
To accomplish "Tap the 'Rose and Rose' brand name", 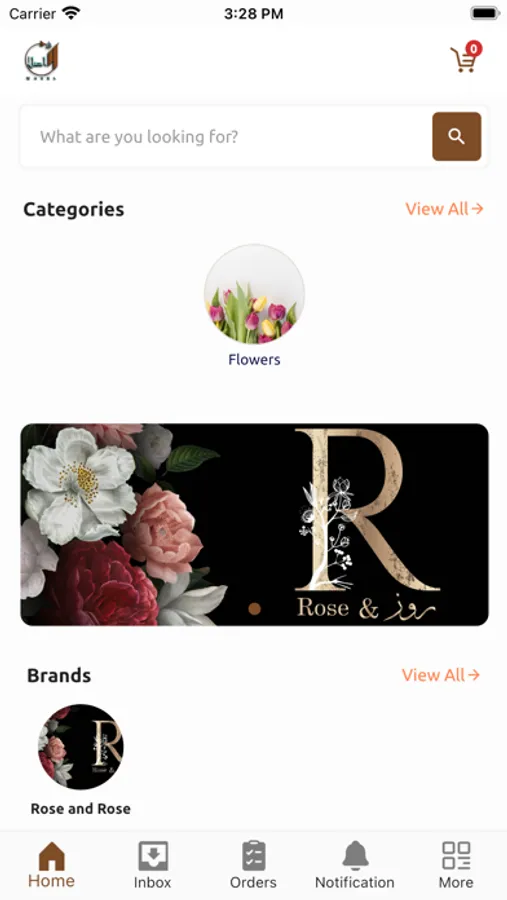I will tap(80, 809).
